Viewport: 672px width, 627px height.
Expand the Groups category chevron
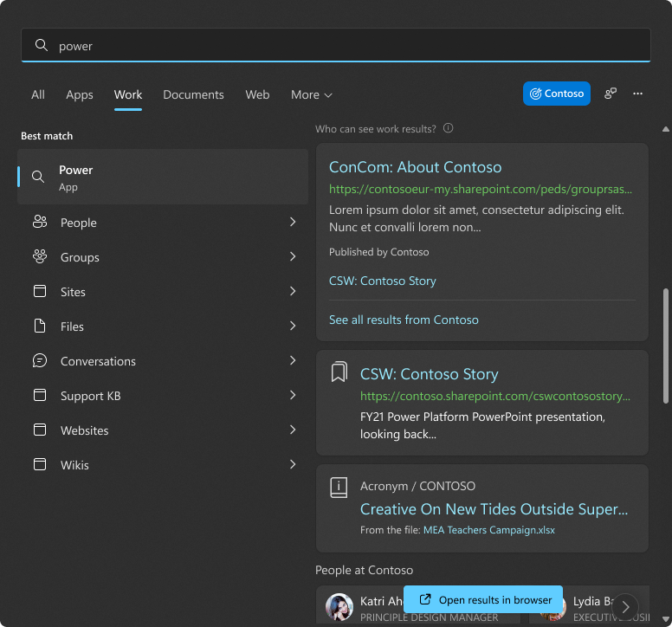coord(293,256)
